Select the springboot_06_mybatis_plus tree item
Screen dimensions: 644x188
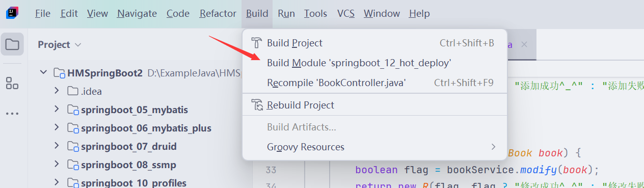(146, 128)
